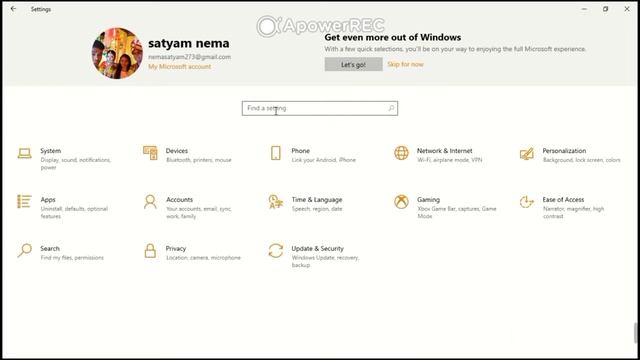This screenshot has width=640, height=360.
Task: Click the satyam nema profile picture
Action: pyautogui.click(x=117, y=53)
